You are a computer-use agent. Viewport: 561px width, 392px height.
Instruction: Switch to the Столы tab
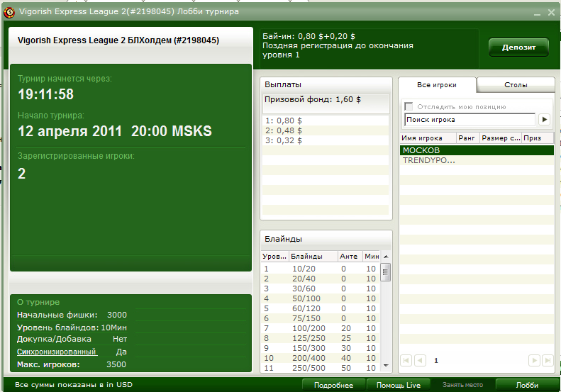(x=516, y=85)
